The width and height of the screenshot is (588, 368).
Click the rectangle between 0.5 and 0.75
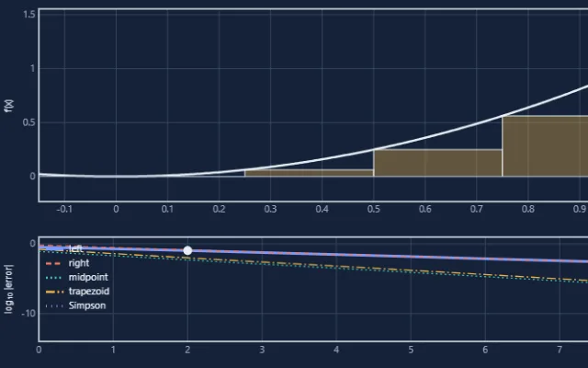point(437,163)
